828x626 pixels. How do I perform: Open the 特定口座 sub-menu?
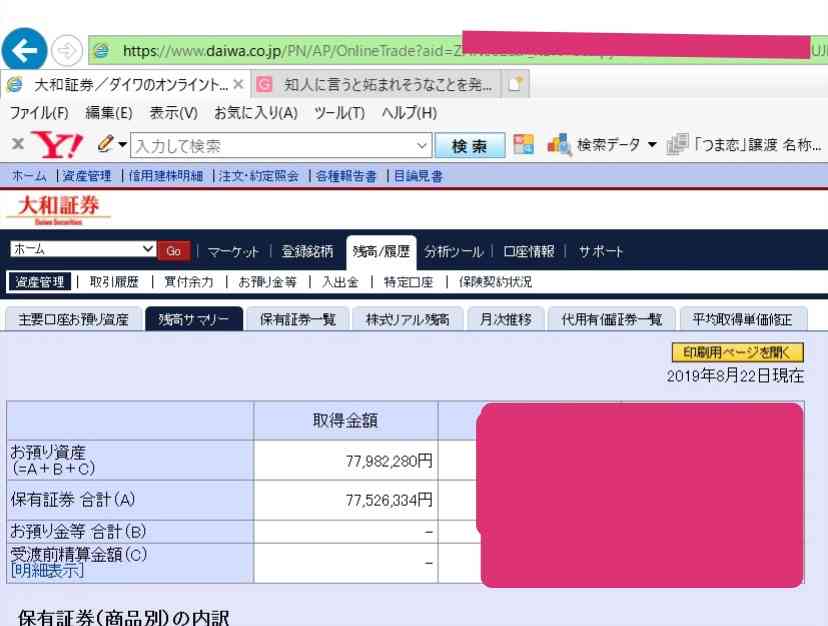[x=408, y=282]
